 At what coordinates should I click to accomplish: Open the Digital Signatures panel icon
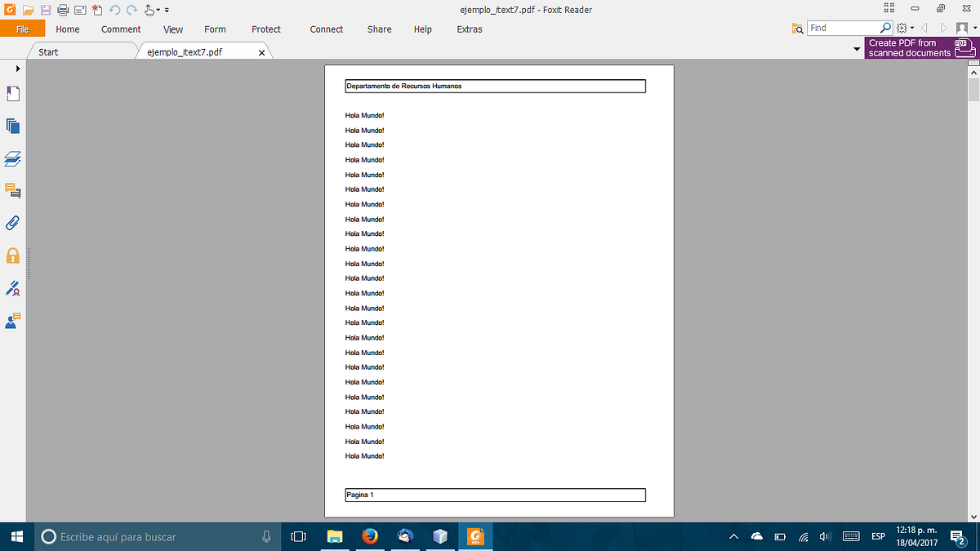[12, 288]
